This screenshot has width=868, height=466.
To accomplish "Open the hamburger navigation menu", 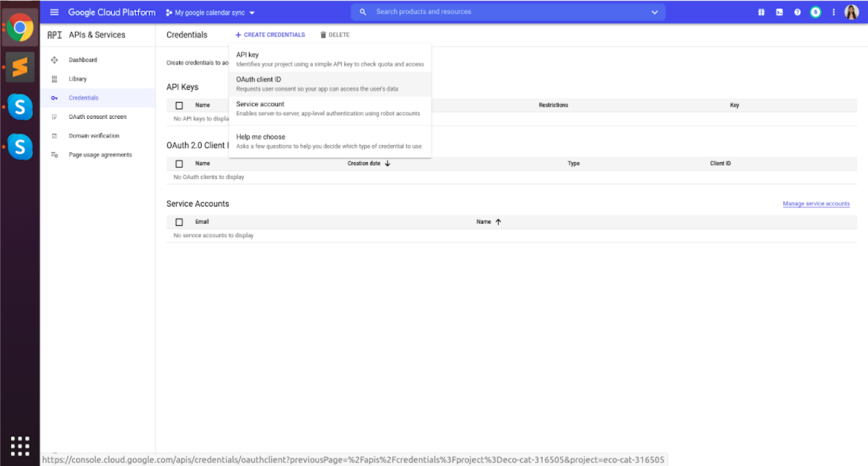I will point(54,12).
